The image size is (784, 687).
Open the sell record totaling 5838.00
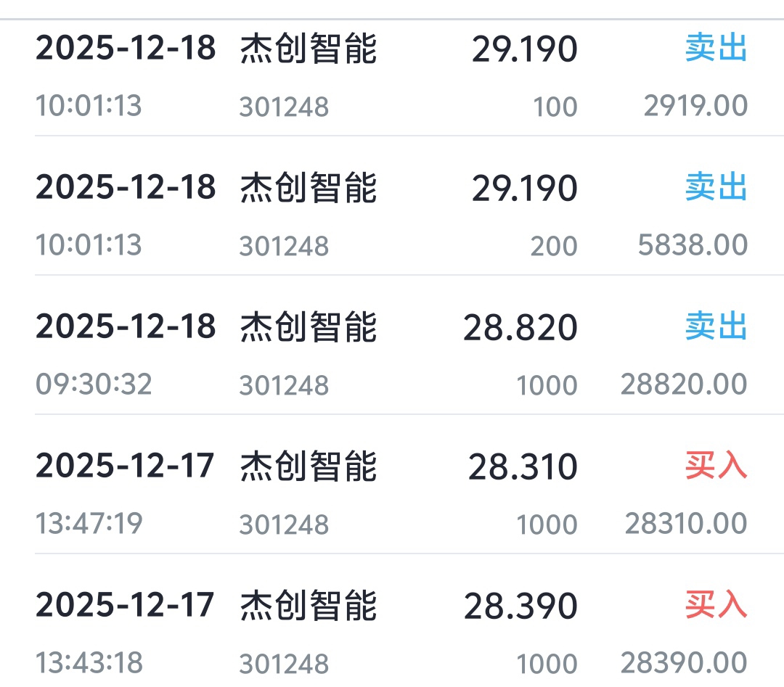click(x=392, y=215)
